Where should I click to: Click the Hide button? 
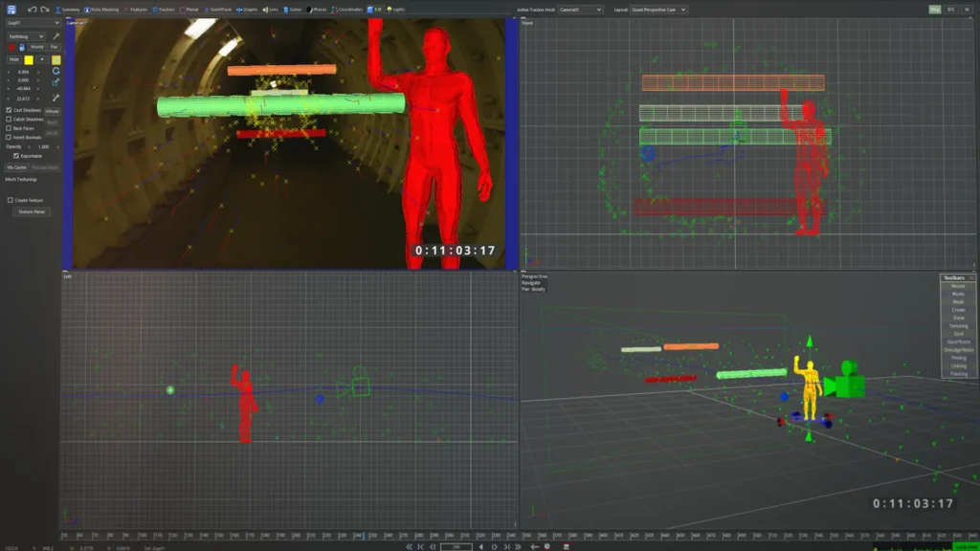pos(14,59)
